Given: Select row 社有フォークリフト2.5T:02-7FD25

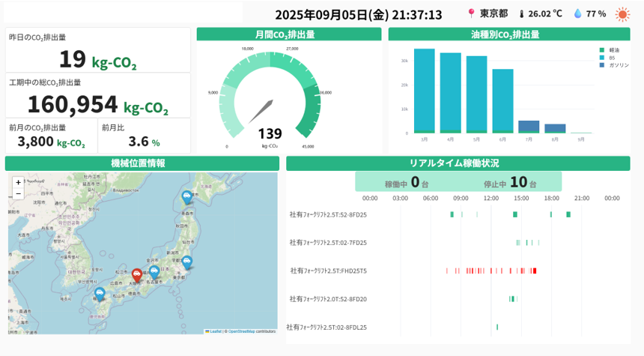Looking at the screenshot, I should point(328,243).
